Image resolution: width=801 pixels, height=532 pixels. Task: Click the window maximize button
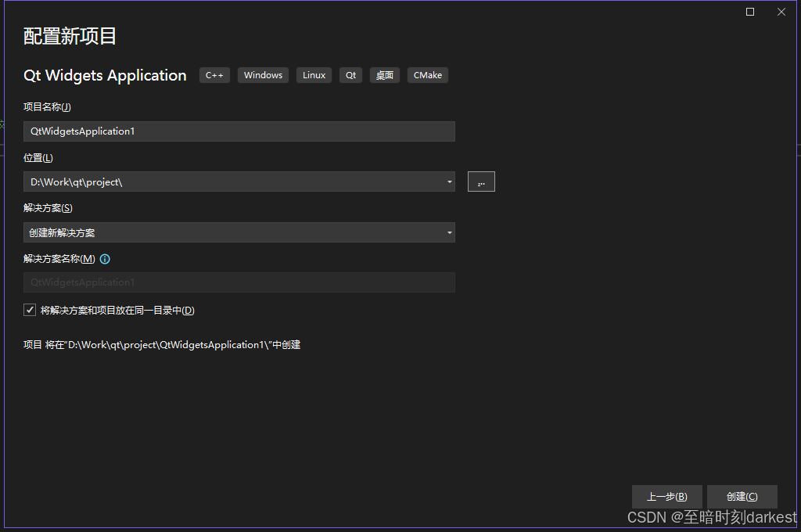pos(749,12)
